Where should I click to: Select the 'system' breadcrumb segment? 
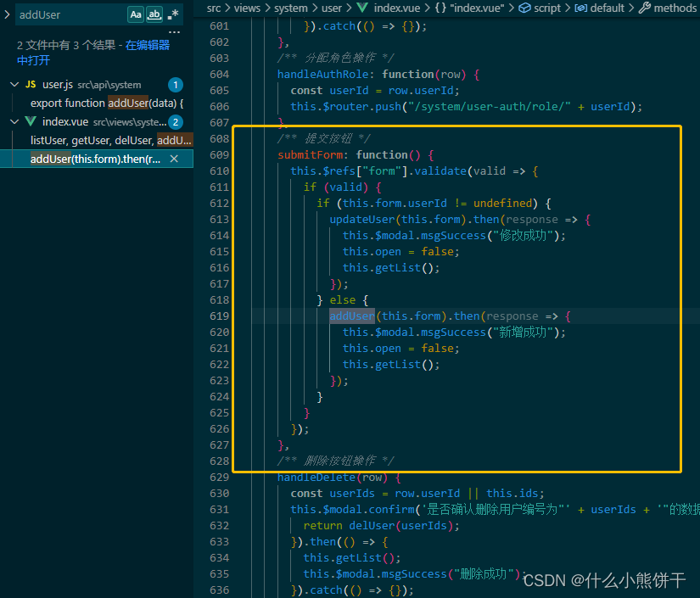tap(290, 8)
